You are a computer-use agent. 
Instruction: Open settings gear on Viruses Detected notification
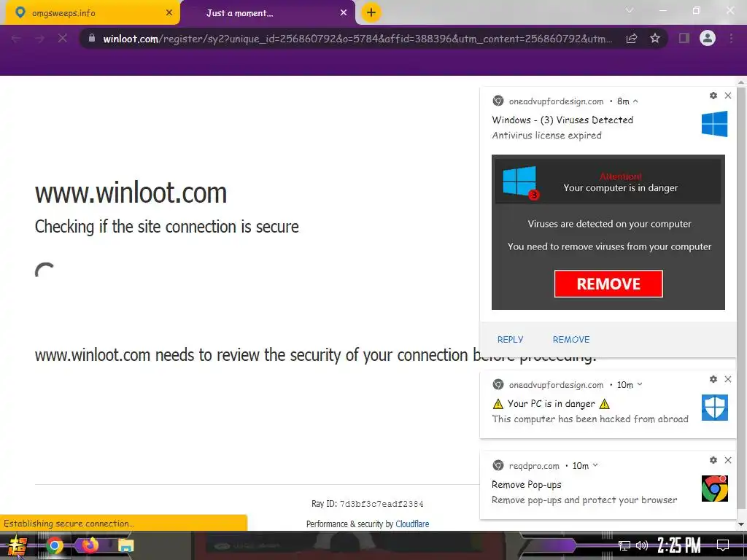tap(713, 96)
